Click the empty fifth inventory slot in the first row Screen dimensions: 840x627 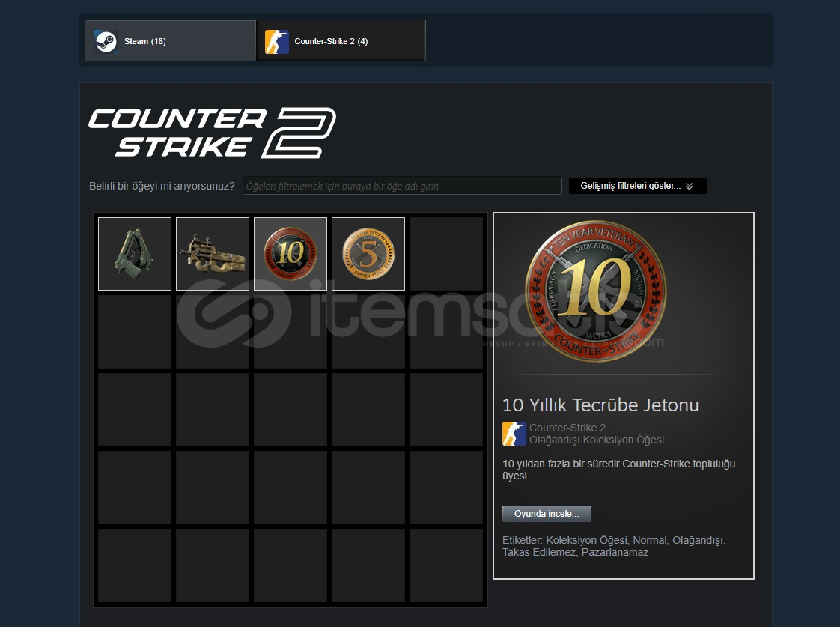[446, 254]
